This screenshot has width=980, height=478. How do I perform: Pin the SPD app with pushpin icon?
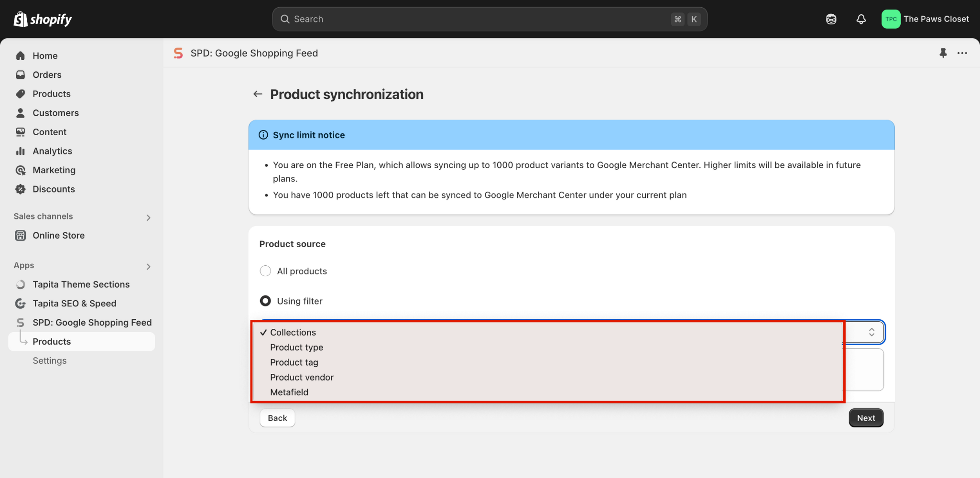tap(943, 53)
